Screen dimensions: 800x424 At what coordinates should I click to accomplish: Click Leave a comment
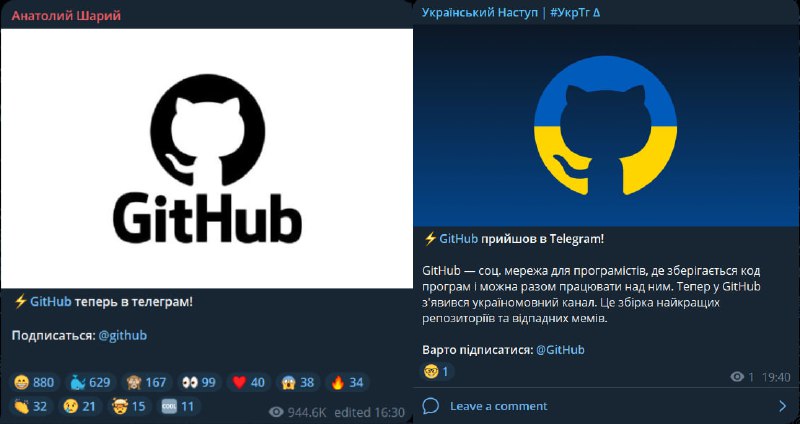coord(498,406)
